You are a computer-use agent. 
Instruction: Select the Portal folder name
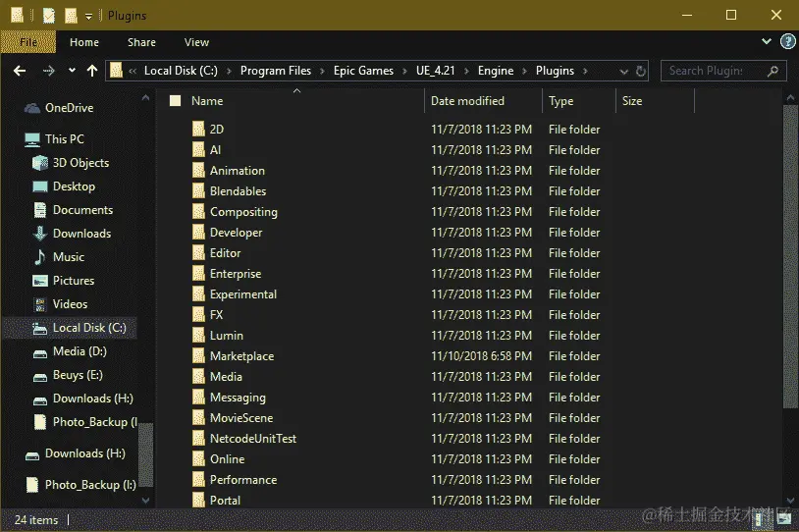click(x=225, y=501)
